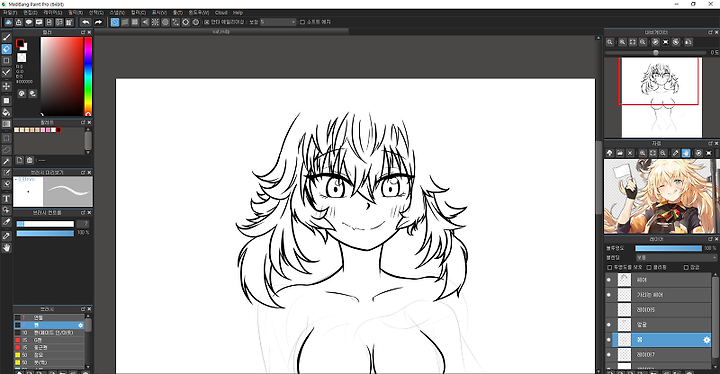Select the Eraser tool in left toolbox
Screen dimensions: 720x374
point(6,49)
